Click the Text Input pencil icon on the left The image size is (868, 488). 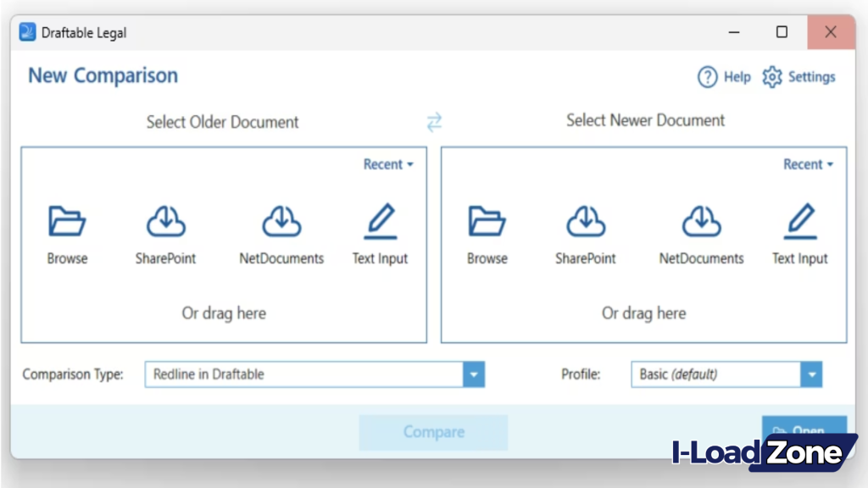click(x=380, y=220)
